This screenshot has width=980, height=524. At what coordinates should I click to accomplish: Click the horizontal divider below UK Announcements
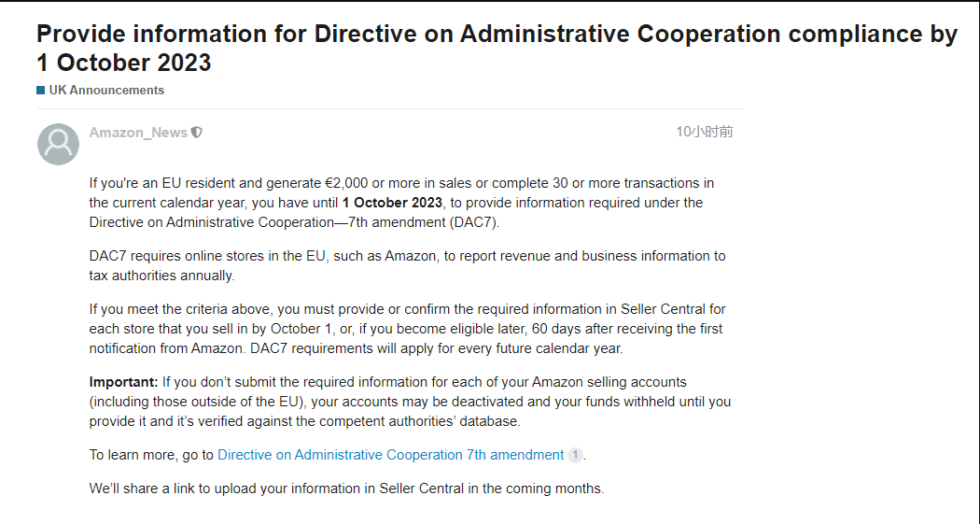click(x=390, y=108)
